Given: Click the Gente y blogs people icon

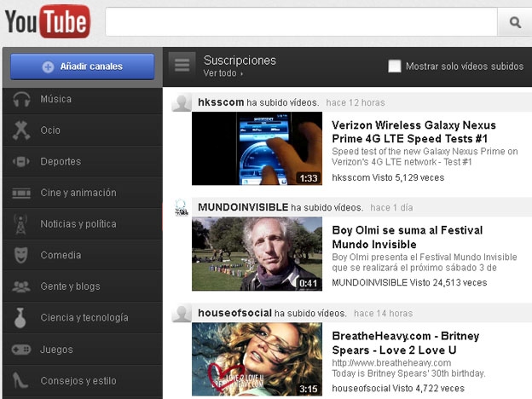Looking at the screenshot, I should [x=21, y=286].
